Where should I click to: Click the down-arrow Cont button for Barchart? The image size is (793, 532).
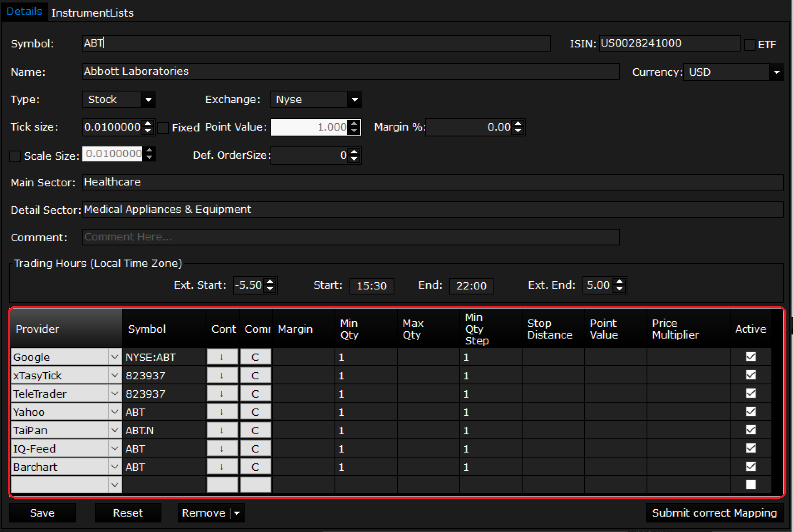(x=222, y=467)
